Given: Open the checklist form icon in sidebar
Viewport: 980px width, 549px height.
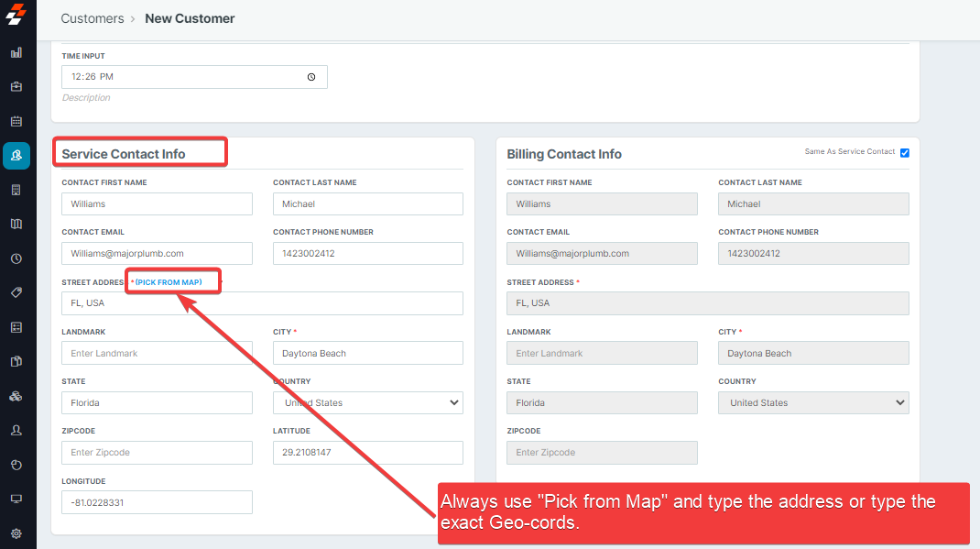Looking at the screenshot, I should pos(16,327).
